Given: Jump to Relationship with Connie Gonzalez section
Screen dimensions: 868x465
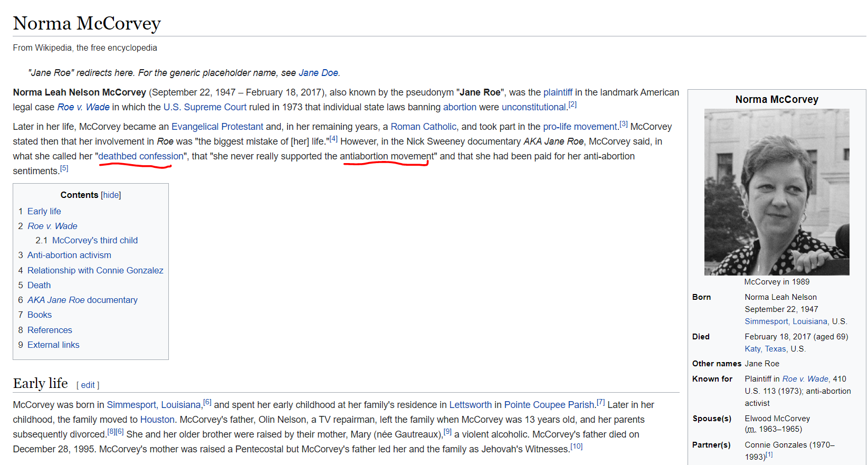Looking at the screenshot, I should click(96, 270).
